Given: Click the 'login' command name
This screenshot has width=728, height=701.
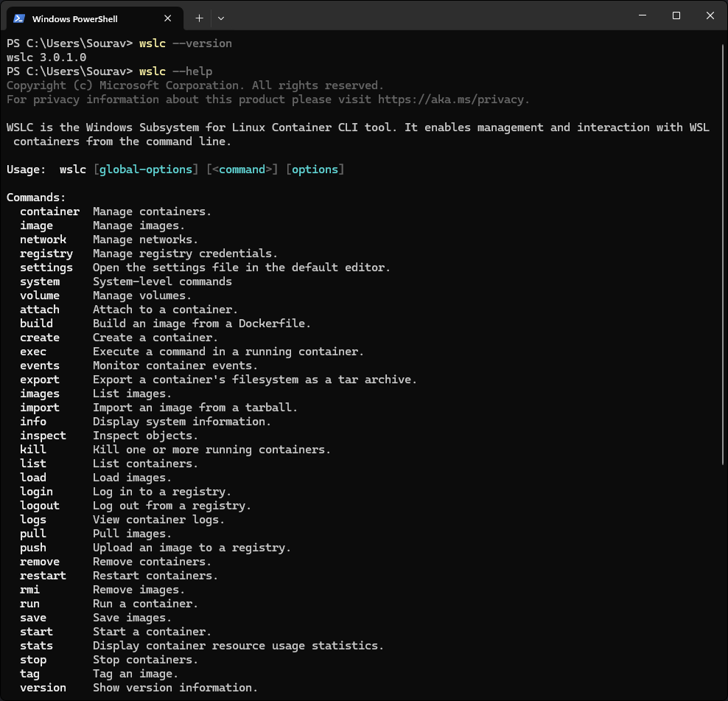Looking at the screenshot, I should click(x=36, y=492).
